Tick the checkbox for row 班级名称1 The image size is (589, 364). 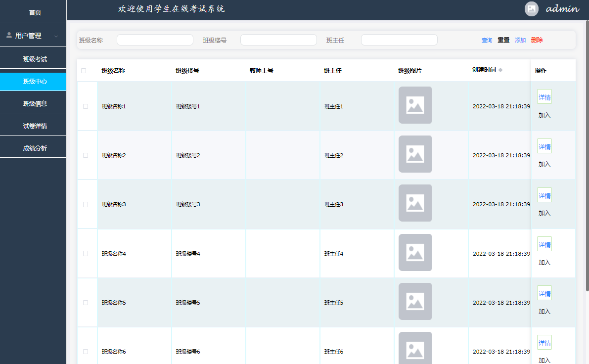click(86, 106)
